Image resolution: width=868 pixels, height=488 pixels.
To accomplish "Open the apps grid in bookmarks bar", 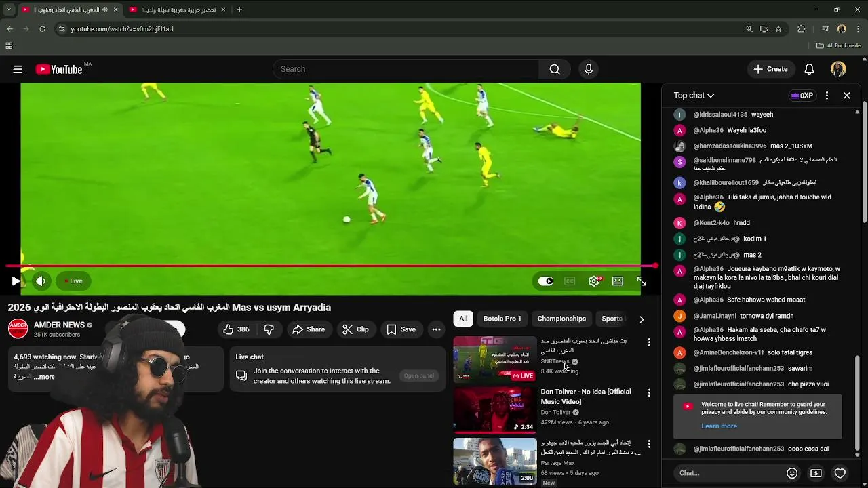I will [9, 45].
